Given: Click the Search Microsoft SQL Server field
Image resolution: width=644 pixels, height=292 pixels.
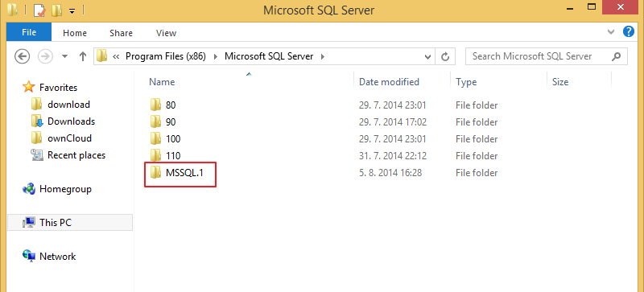Looking at the screenshot, I should point(537,56).
